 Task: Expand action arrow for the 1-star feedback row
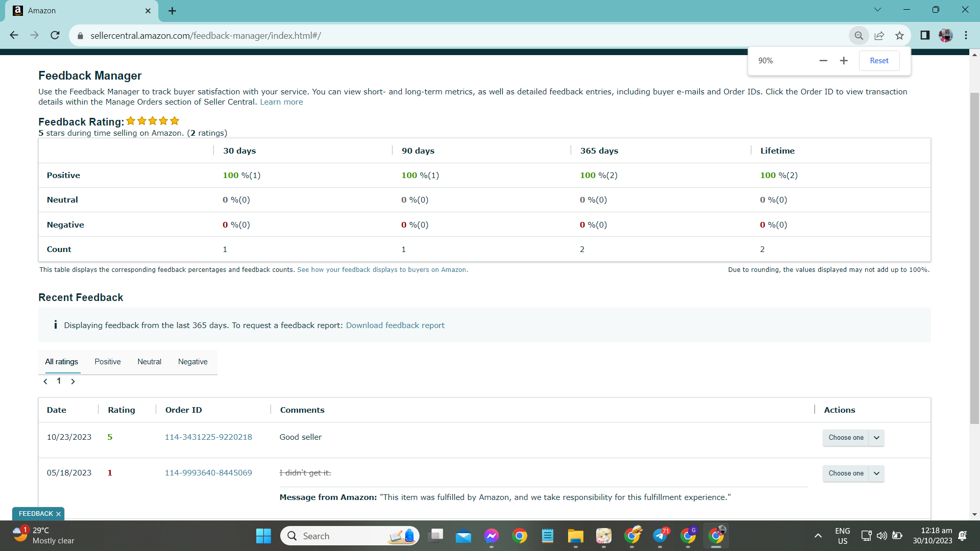[876, 473]
